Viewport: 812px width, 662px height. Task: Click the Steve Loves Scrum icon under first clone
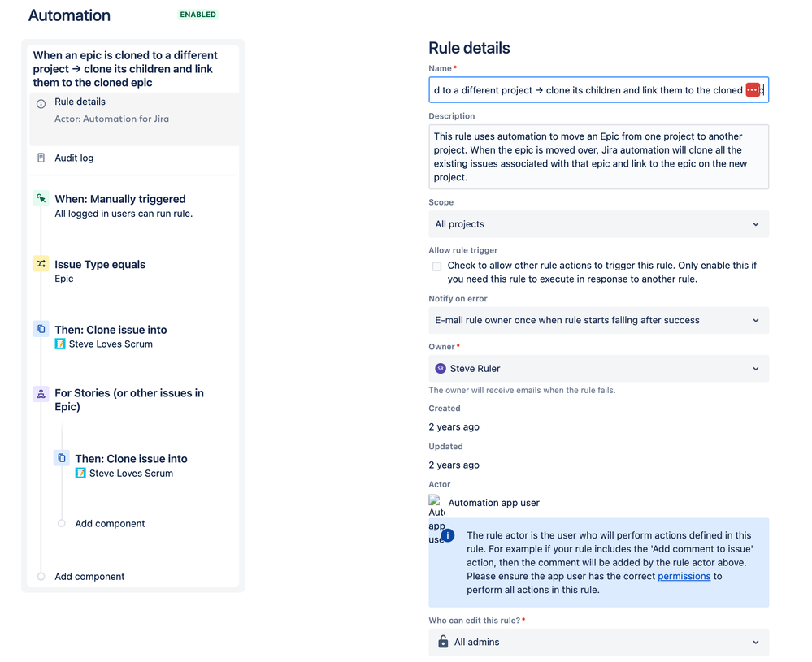60,344
